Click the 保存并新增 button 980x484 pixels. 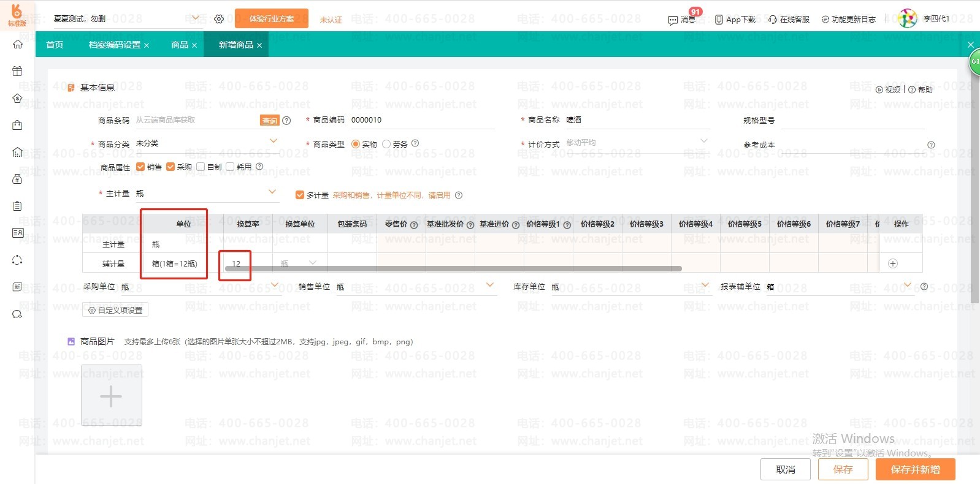[915, 469]
